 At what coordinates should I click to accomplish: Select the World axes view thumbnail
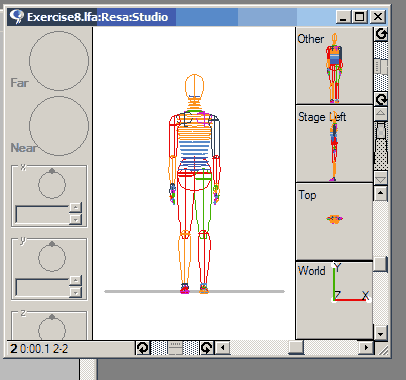tap(334, 300)
